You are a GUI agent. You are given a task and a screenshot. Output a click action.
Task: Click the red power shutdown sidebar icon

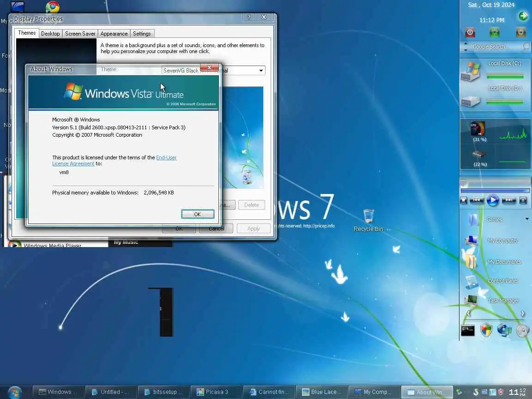[470, 33]
